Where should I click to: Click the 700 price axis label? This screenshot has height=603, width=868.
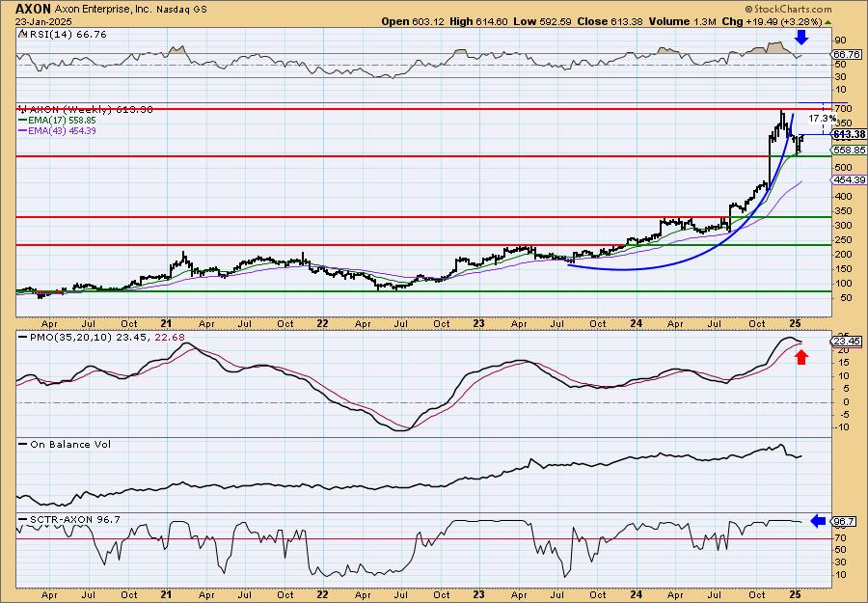coord(843,108)
